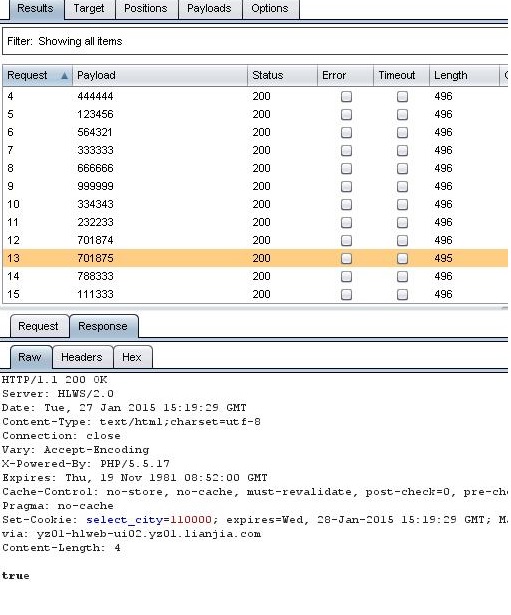Toggle Timeout checkbox for payload 232233
Screen dimensions: 511x615
click(x=402, y=223)
